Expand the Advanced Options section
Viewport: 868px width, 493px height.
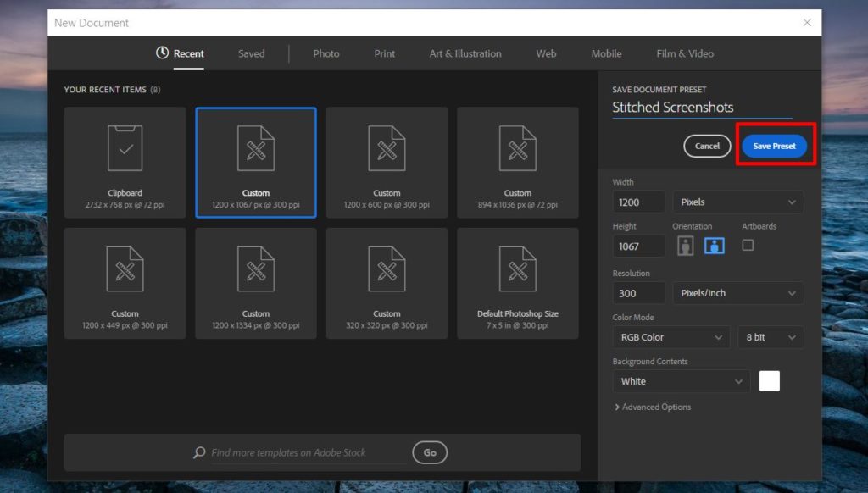tap(653, 407)
